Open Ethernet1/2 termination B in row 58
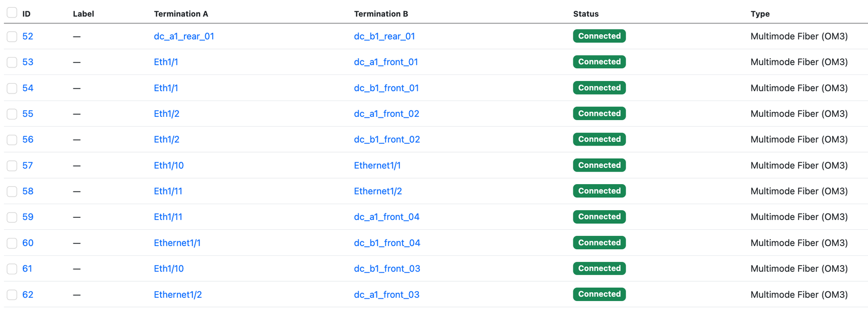The image size is (868, 314). (378, 191)
